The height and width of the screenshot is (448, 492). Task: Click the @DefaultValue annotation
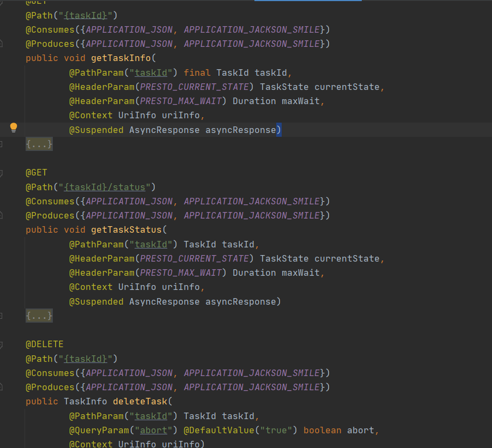pos(218,431)
